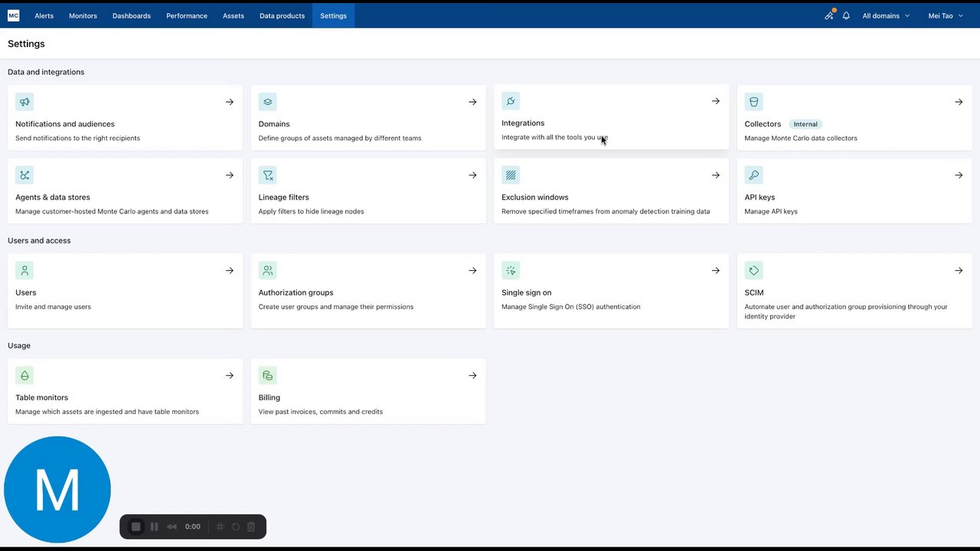Click the Exclusion windows hatched icon
Screen dimensions: 980x551
pos(511,175)
